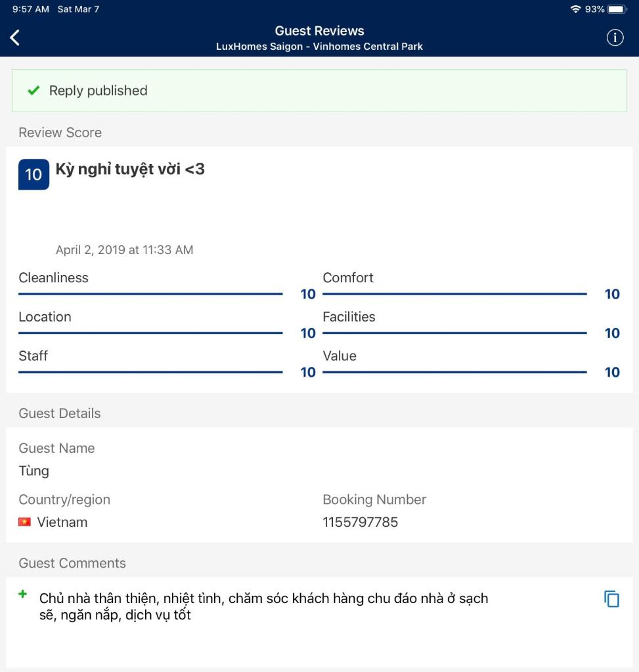Tap the Comfort score value 10
This screenshot has width=639, height=672.
click(612, 294)
